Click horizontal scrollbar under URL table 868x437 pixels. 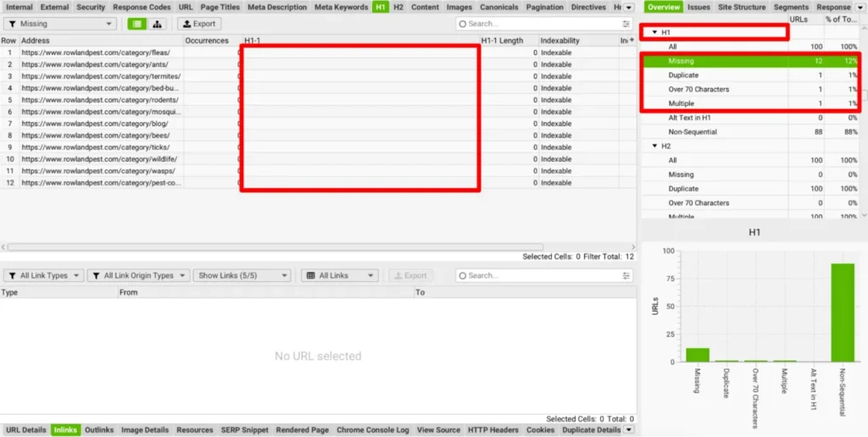[x=254, y=247]
